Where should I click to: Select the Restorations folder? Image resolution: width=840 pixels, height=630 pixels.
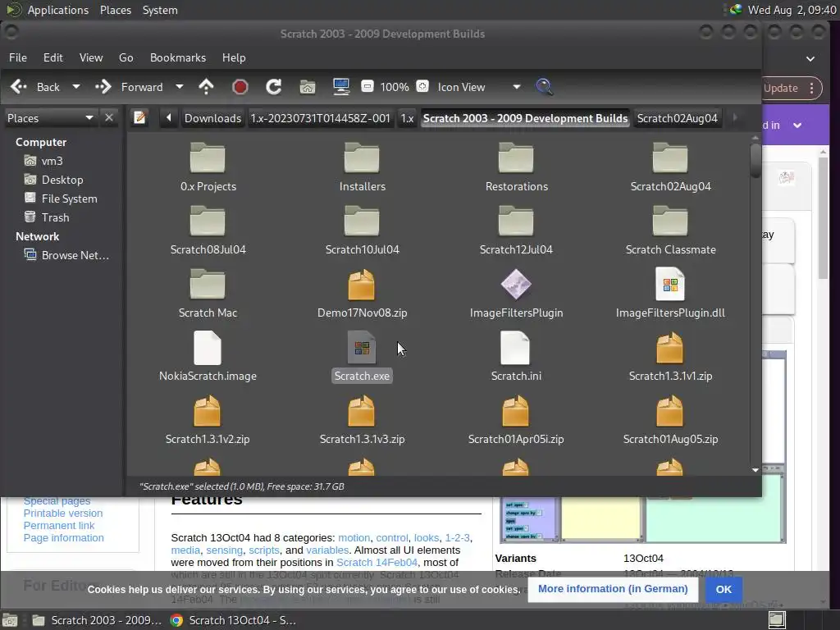coord(517,167)
